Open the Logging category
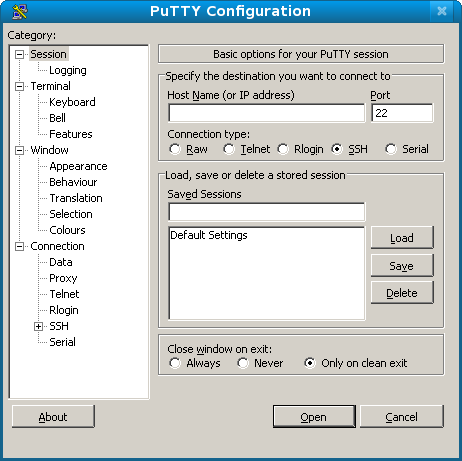Image resolution: width=462 pixels, height=461 pixels. pos(68,70)
